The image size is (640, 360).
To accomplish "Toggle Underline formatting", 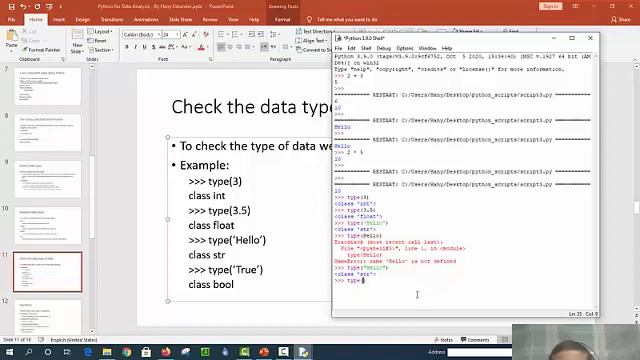I will (x=144, y=47).
